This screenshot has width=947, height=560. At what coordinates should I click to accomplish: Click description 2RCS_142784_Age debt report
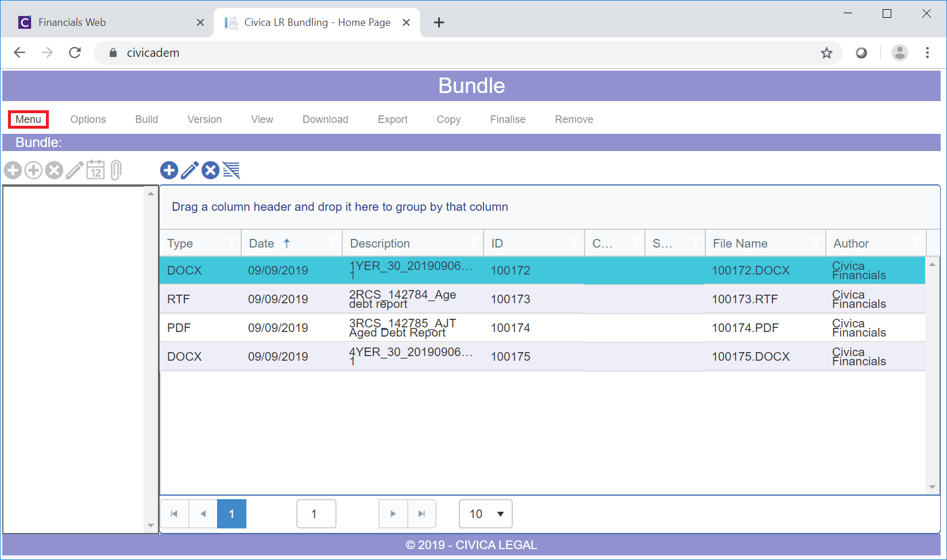[402, 299]
